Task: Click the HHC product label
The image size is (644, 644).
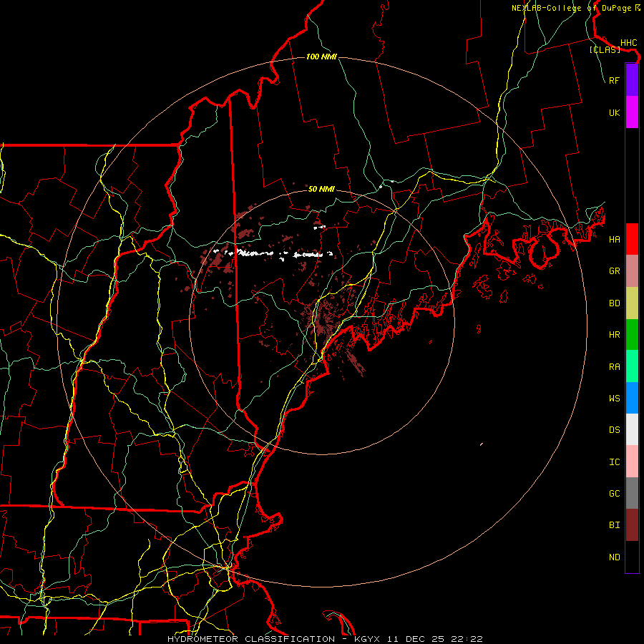Action: click(628, 43)
